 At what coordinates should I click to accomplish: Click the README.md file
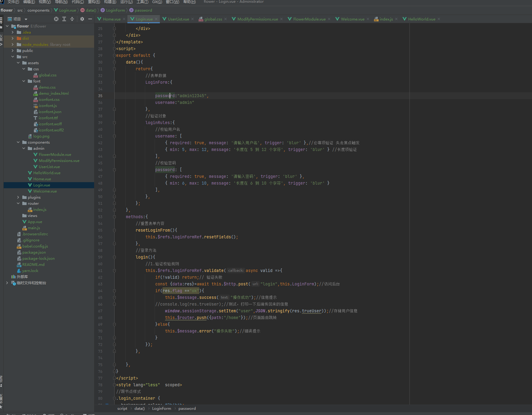33,264
